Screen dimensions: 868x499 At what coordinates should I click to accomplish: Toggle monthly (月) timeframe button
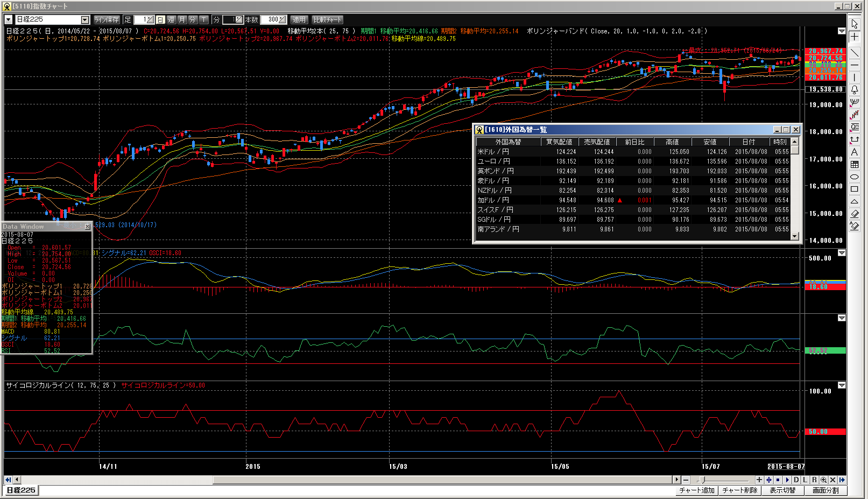pyautogui.click(x=182, y=20)
